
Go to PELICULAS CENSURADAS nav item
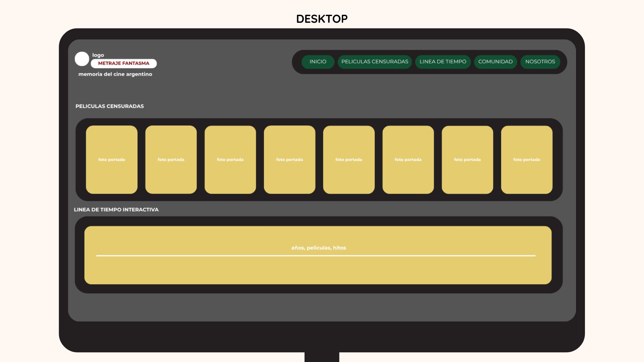(375, 62)
